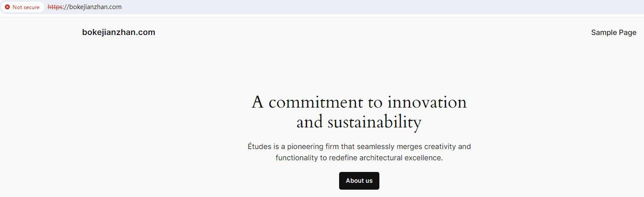Click the "Not secure" label in address bar
The image size is (644, 197).
pyautogui.click(x=26, y=7)
